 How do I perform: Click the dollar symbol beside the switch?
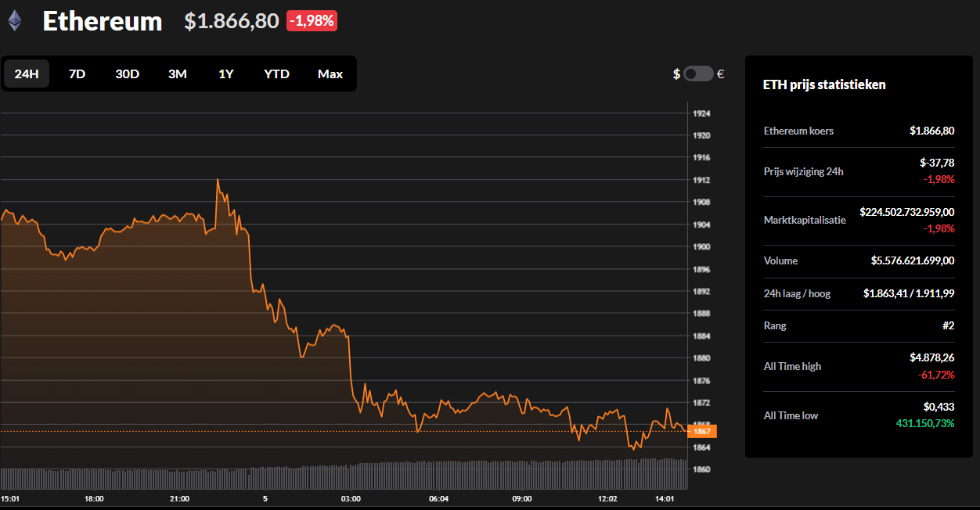(676, 74)
